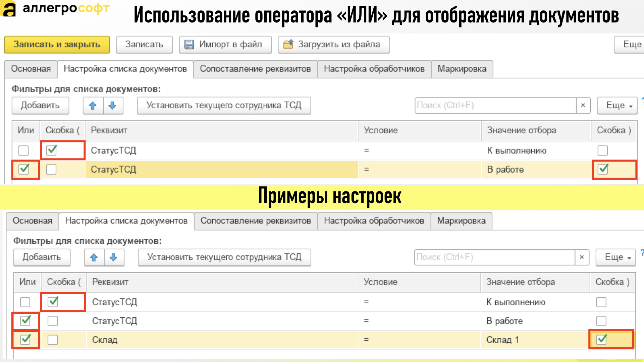Open the top Сопоставление реквизитов tab

pyautogui.click(x=255, y=69)
